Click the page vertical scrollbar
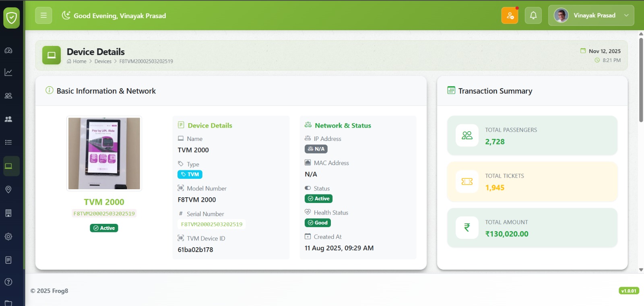This screenshot has height=306, width=644. click(641, 81)
